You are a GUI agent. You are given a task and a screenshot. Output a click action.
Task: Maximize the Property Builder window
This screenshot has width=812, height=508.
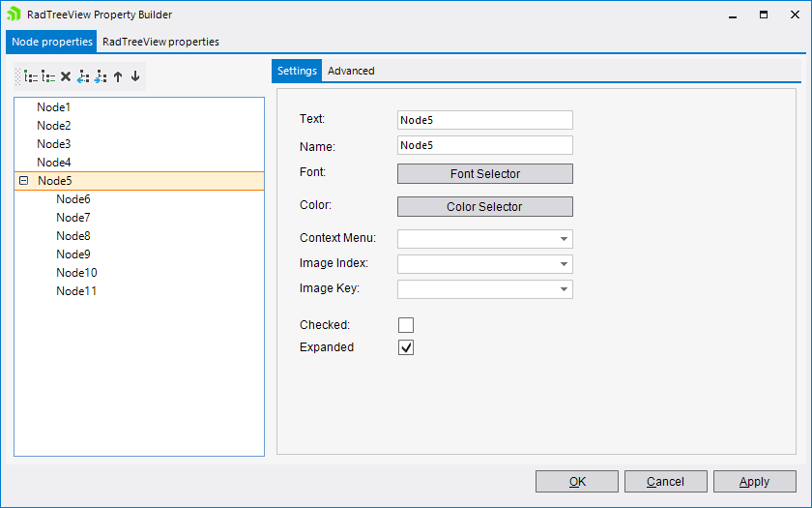tap(764, 15)
